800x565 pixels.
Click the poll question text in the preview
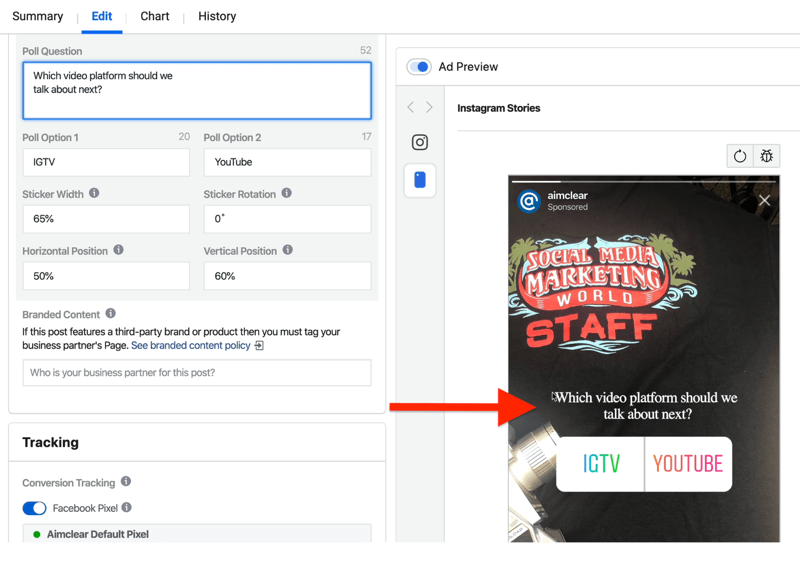(646, 406)
